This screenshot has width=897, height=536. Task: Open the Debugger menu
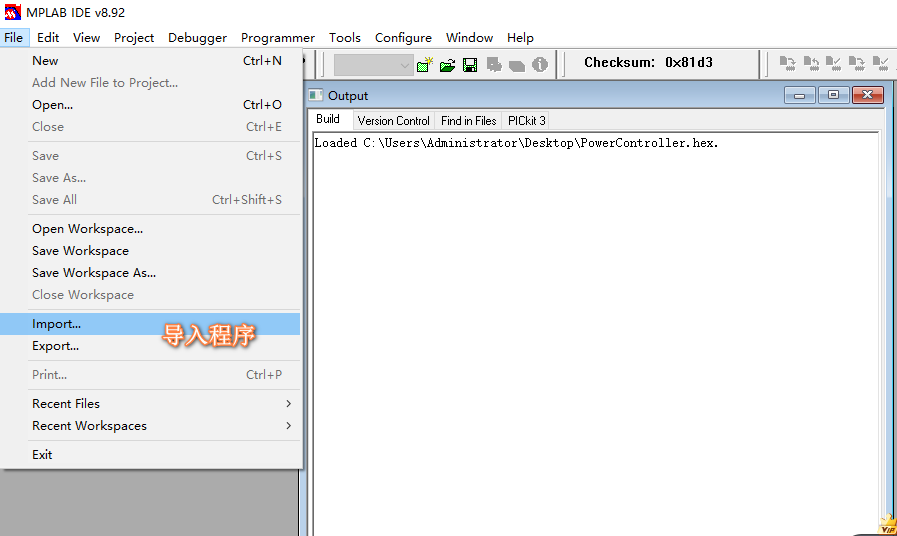point(197,38)
